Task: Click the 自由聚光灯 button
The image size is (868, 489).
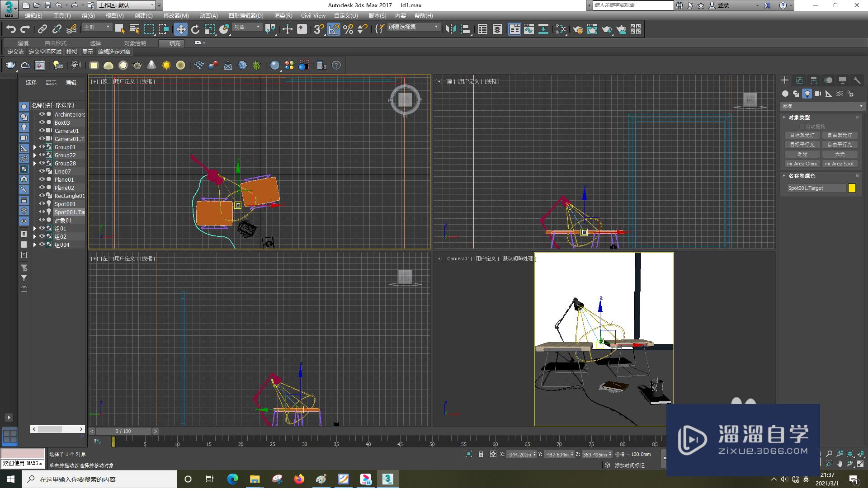Action: tap(840, 135)
